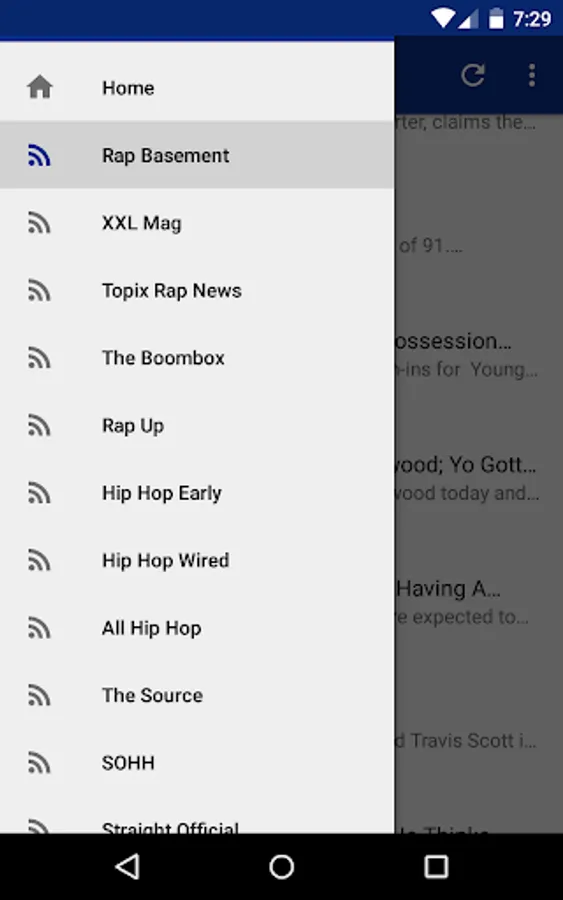The width and height of the screenshot is (563, 900).
Task: Select Hip Hop Wired feed
Action: [x=197, y=560]
